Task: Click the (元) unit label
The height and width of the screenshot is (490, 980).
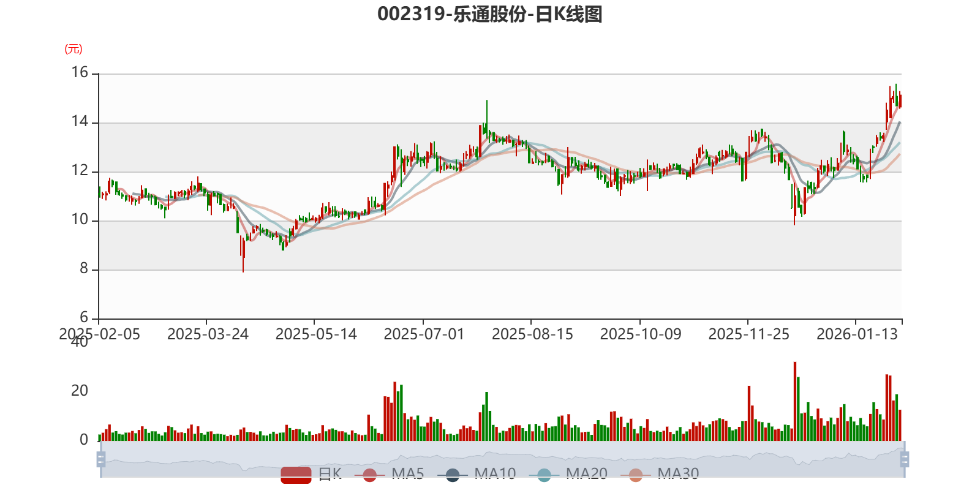Action: click(73, 49)
